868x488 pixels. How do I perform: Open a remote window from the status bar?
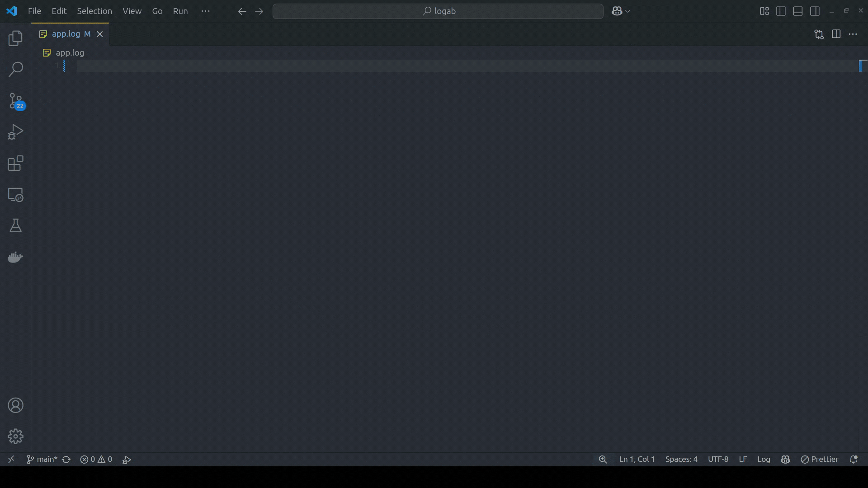[11, 460]
